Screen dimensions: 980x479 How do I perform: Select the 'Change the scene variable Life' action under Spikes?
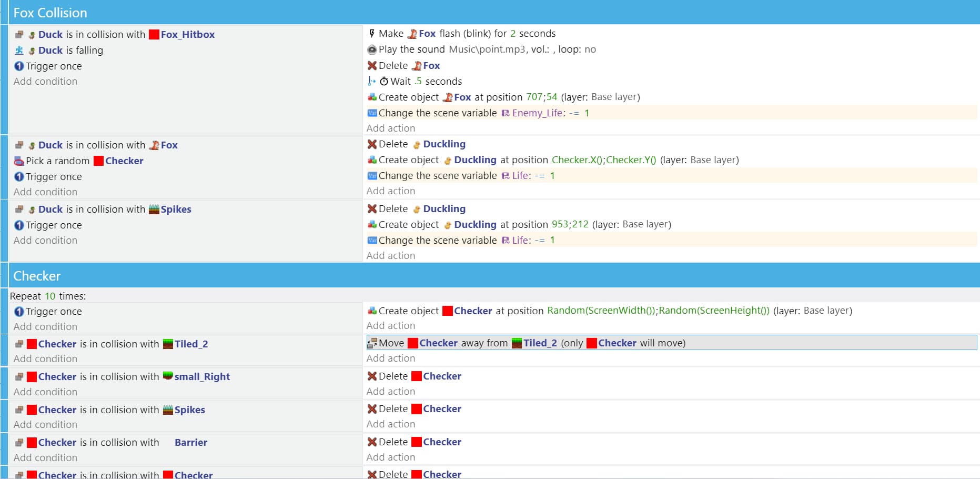[x=672, y=241]
